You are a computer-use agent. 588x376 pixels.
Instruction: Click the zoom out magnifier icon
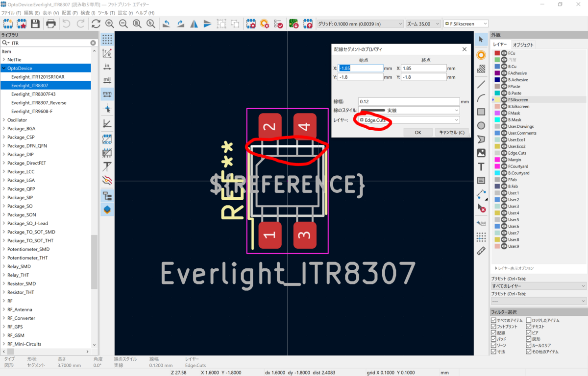(x=123, y=23)
